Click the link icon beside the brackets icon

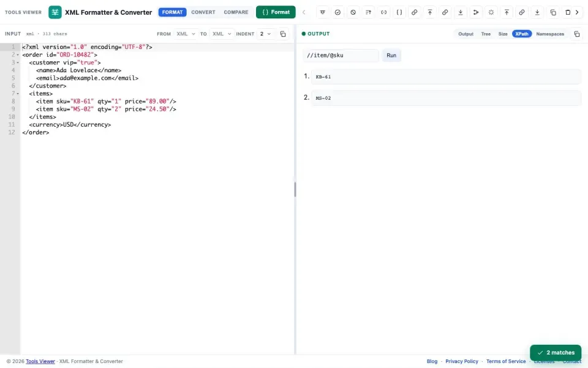pyautogui.click(x=415, y=12)
